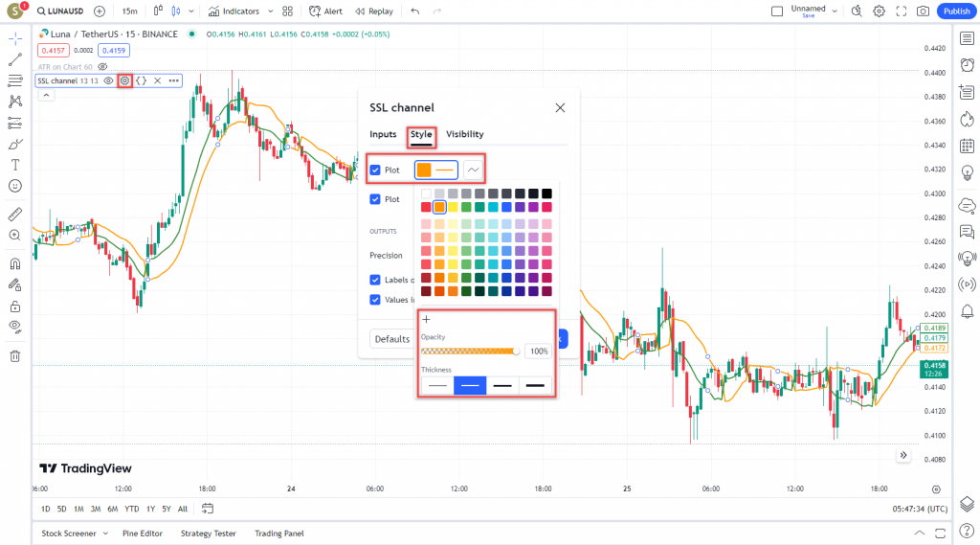Select the YTD time range

pyautogui.click(x=132, y=509)
